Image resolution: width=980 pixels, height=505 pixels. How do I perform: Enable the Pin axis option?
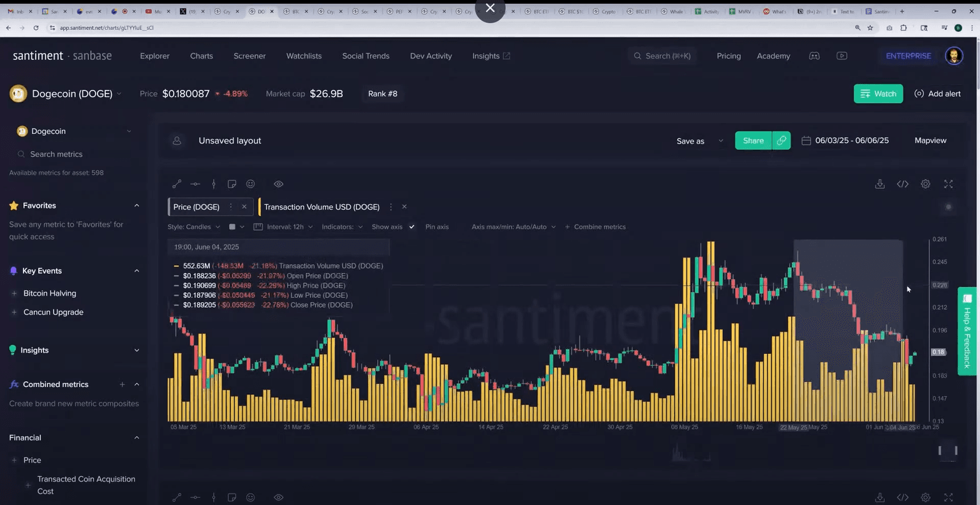point(436,227)
